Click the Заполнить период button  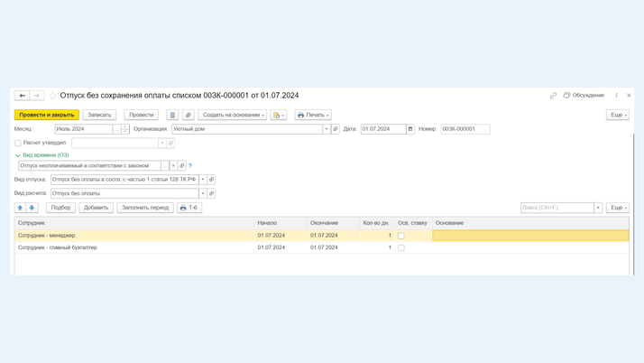tap(145, 208)
